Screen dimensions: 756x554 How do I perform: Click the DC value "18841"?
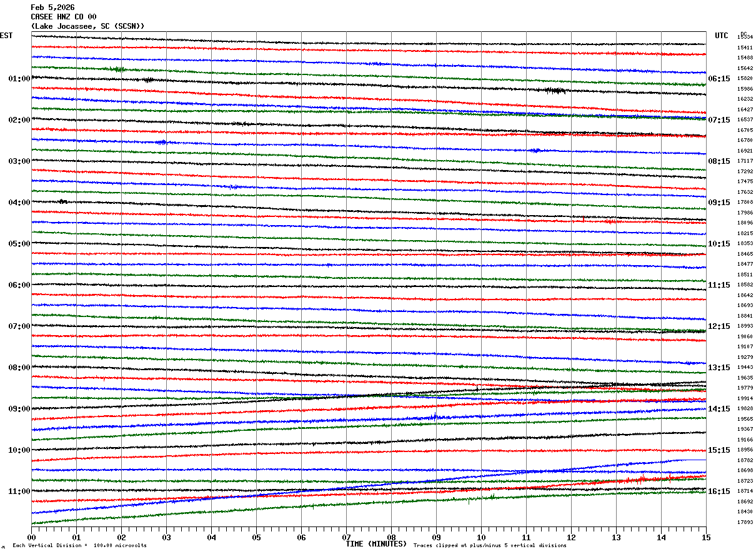tap(745, 316)
